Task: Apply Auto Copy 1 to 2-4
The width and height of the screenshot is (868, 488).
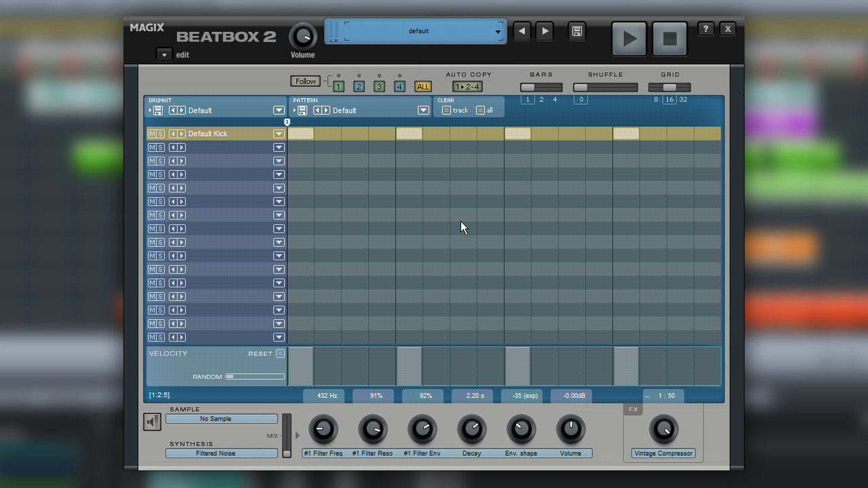Action: tap(469, 87)
